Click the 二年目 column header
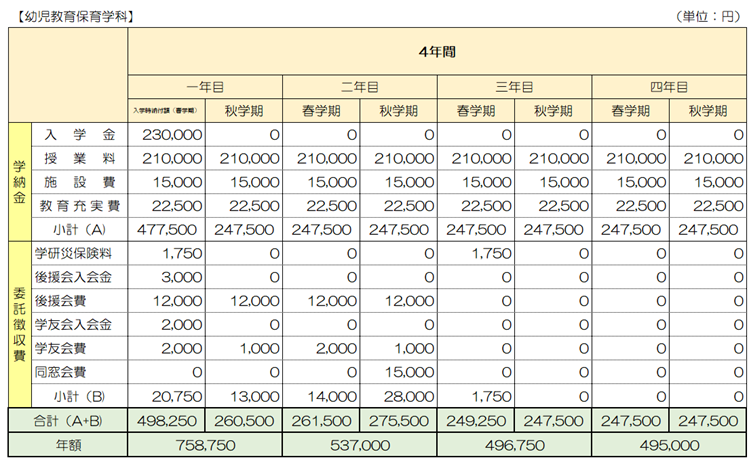Screen dimensions: 749x460 [x=360, y=87]
